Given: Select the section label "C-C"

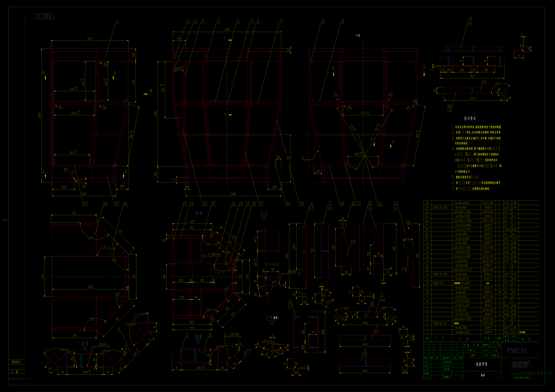Looking at the screenshot, I should pyautogui.click(x=264, y=213).
